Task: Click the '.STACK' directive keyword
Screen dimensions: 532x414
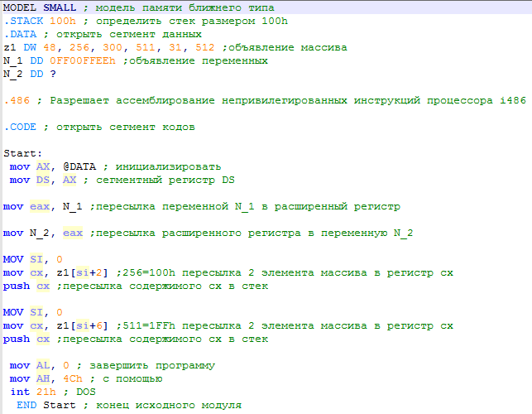Action: 23,21
